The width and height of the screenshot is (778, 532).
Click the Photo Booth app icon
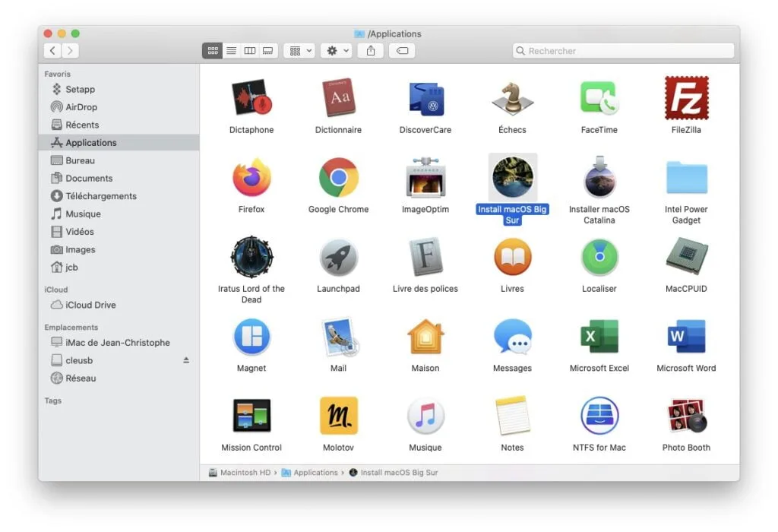(x=686, y=416)
